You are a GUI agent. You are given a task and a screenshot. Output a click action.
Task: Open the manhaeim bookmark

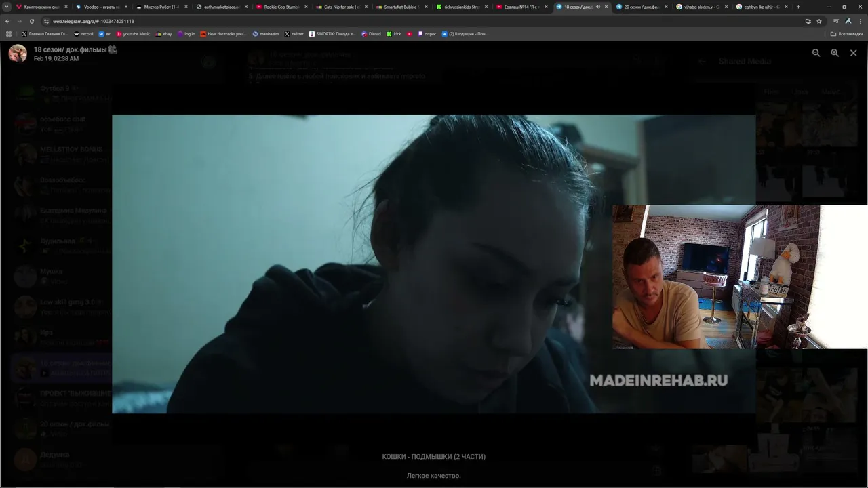point(266,34)
